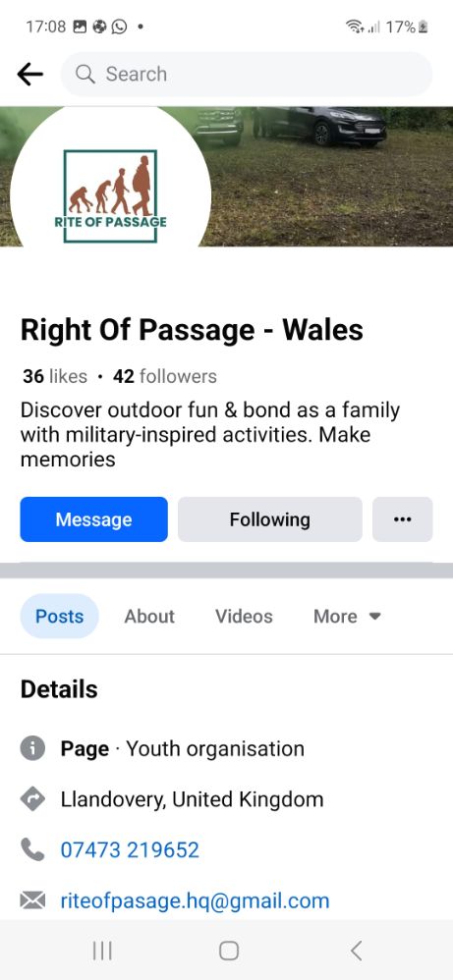Tap the phone handset icon
Image resolution: width=453 pixels, height=980 pixels.
pos(32,849)
